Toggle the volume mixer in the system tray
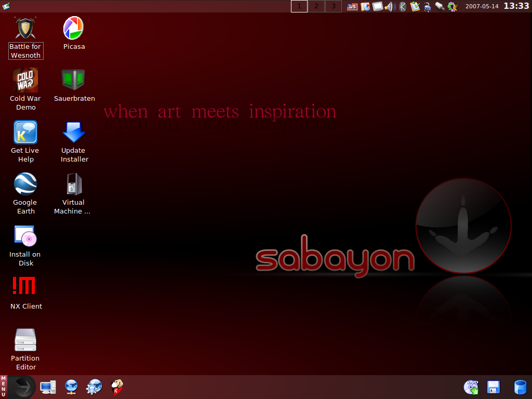 (390, 6)
